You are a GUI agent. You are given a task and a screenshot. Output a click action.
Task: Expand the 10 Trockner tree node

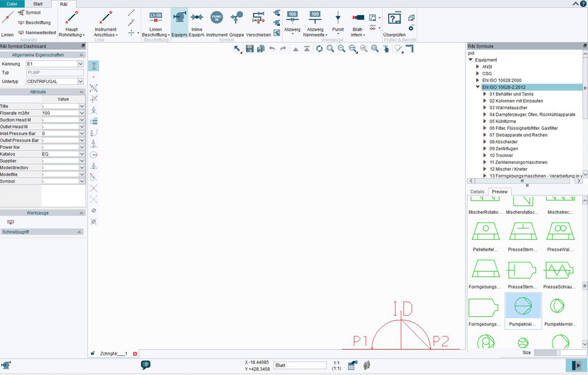pyautogui.click(x=485, y=155)
